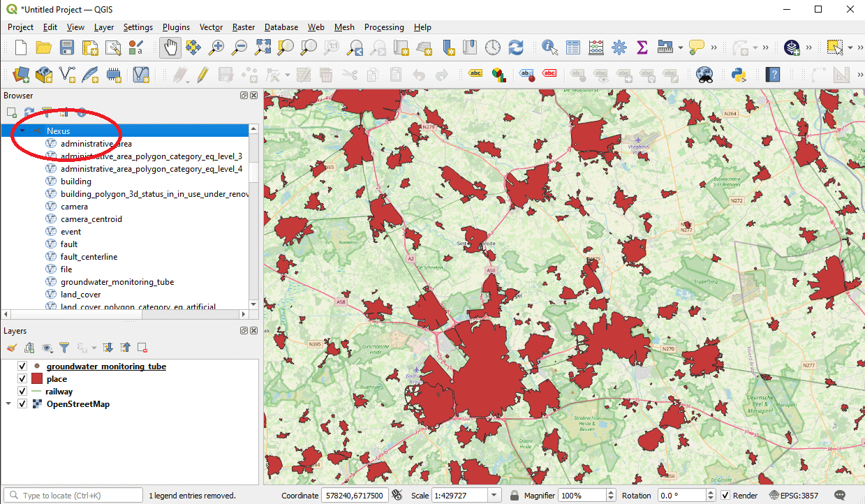865x504 pixels.
Task: Open the Python console icon
Action: [x=738, y=74]
